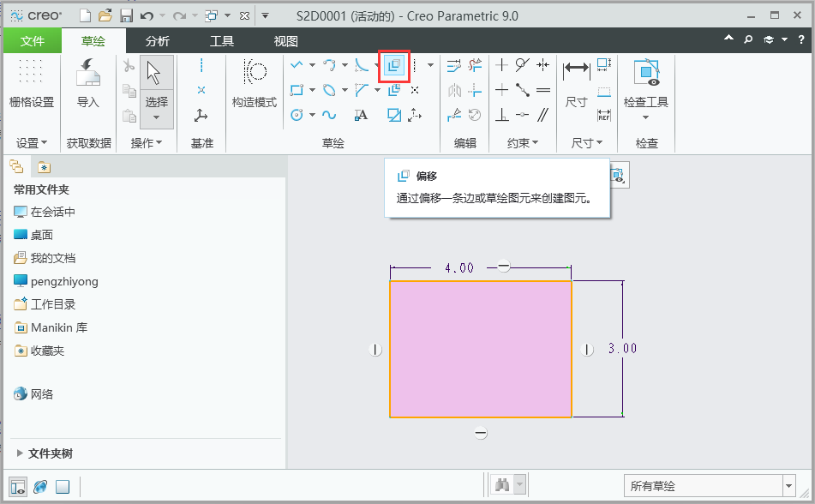Choose the Arc sketch tool
The height and width of the screenshot is (504, 815).
(x=329, y=65)
